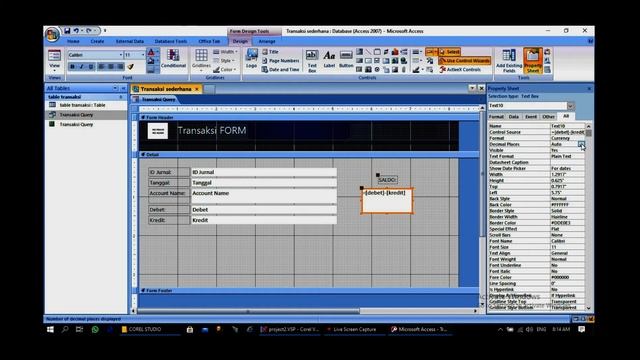Viewport: 640px width, 360px height.
Task: Toggle Use Control Wizards
Action: [x=464, y=60]
